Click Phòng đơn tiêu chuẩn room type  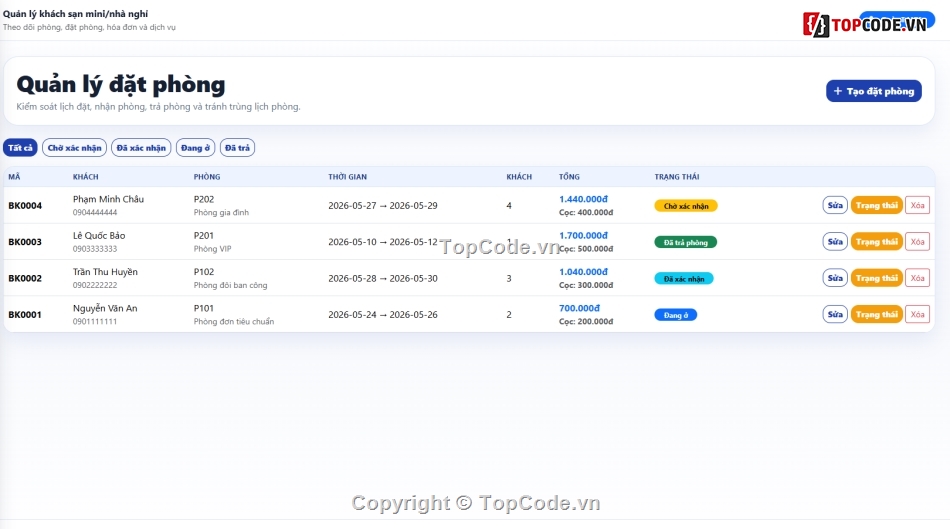coord(234,321)
